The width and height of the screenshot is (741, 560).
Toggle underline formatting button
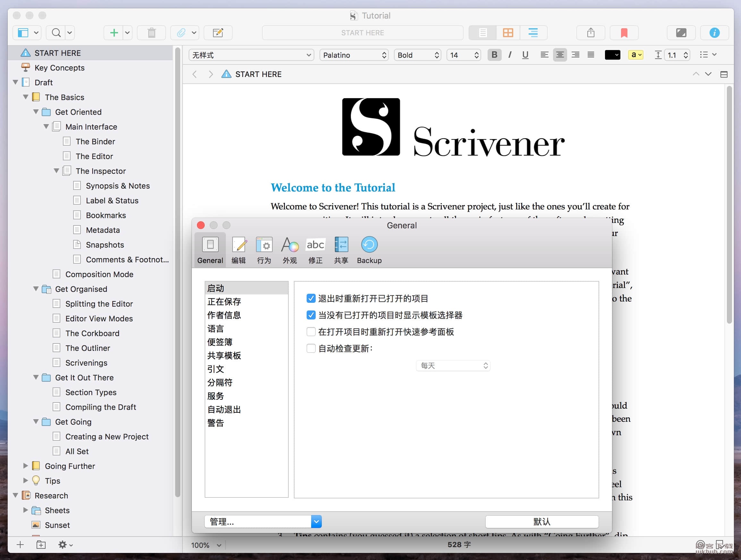(525, 55)
